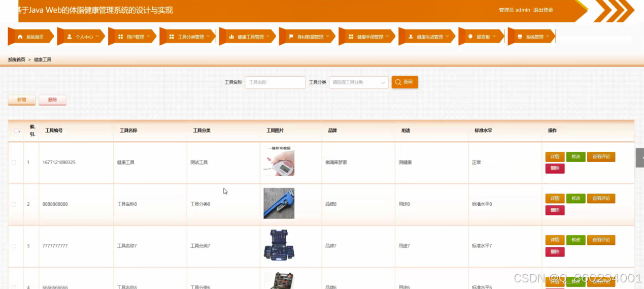Open the 健康工具管理 menu label
The image size is (644, 289).
pos(251,37)
